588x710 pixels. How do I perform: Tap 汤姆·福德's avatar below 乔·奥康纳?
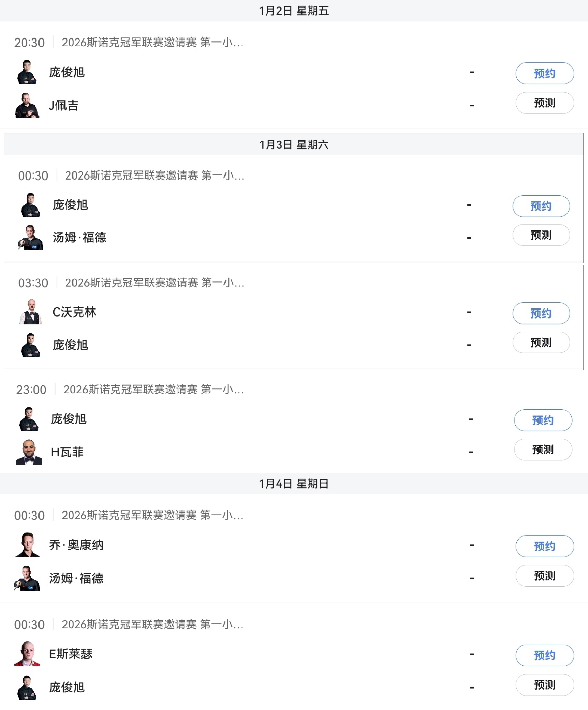(x=27, y=579)
